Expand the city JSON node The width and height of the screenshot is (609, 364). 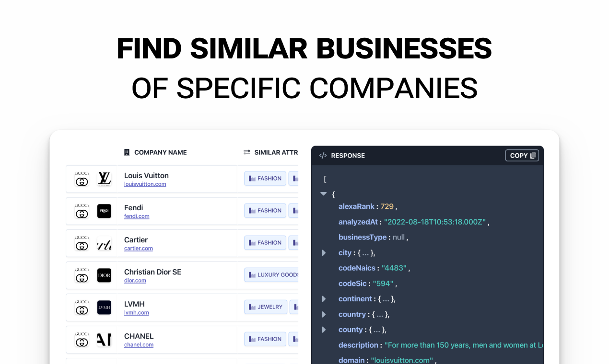click(x=324, y=253)
